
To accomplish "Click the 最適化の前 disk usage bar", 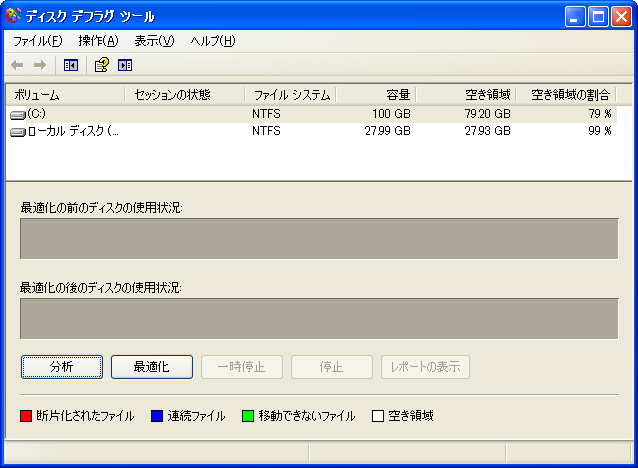I will point(319,239).
